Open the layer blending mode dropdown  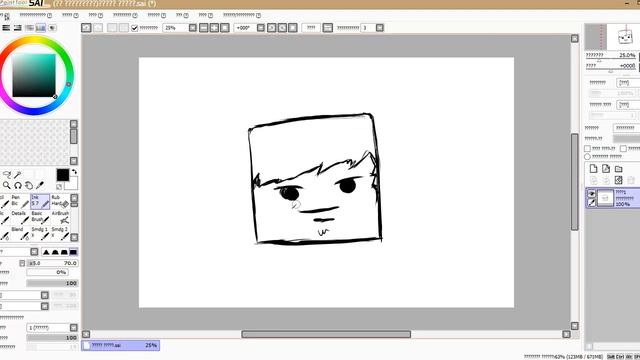(x=626, y=128)
